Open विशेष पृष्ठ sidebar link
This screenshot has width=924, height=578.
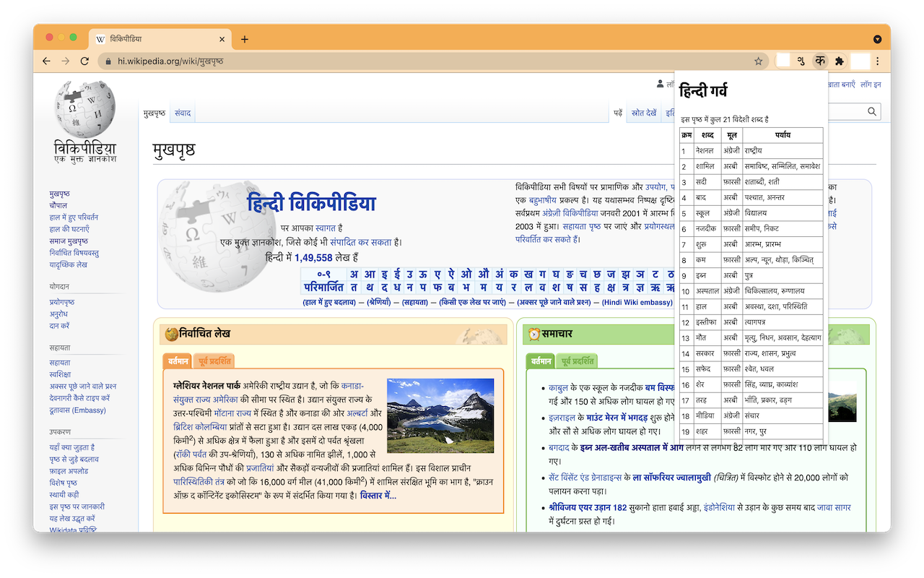click(64, 483)
